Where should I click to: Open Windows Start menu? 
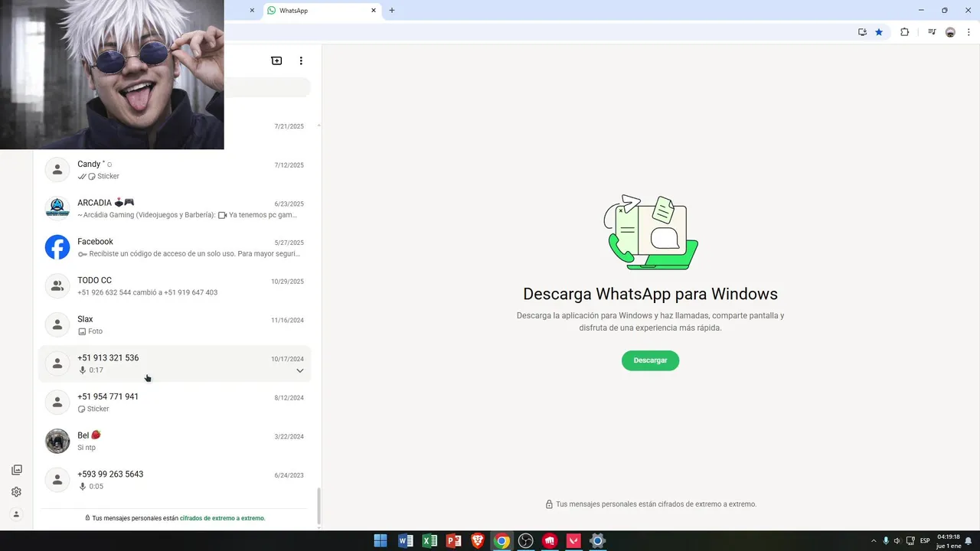click(x=381, y=541)
